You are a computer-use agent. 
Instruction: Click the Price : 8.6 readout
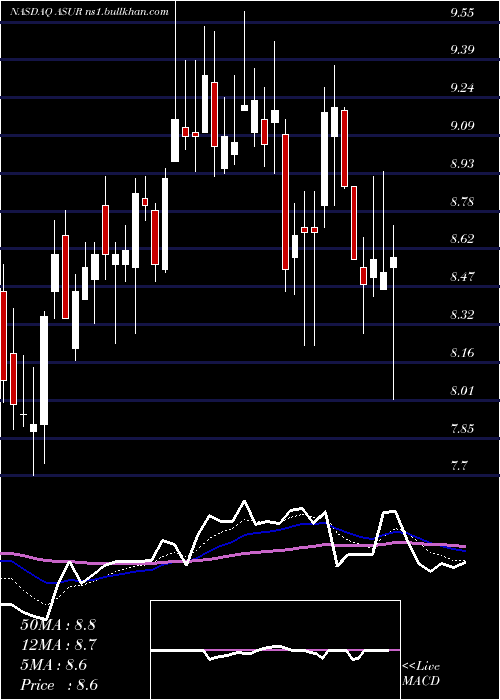pyautogui.click(x=59, y=685)
